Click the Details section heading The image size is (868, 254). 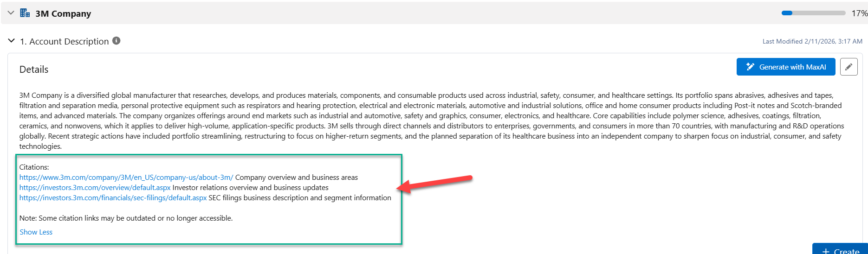34,70
